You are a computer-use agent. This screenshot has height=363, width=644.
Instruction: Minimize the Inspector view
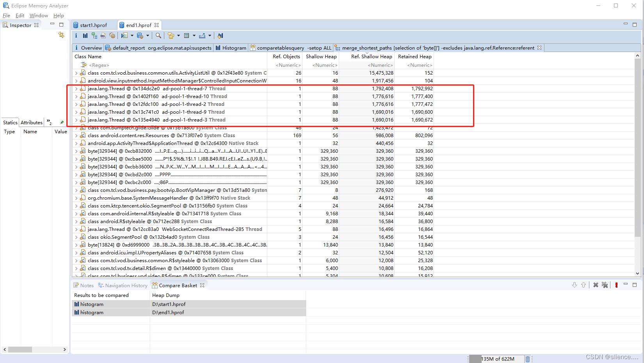pos(52,24)
